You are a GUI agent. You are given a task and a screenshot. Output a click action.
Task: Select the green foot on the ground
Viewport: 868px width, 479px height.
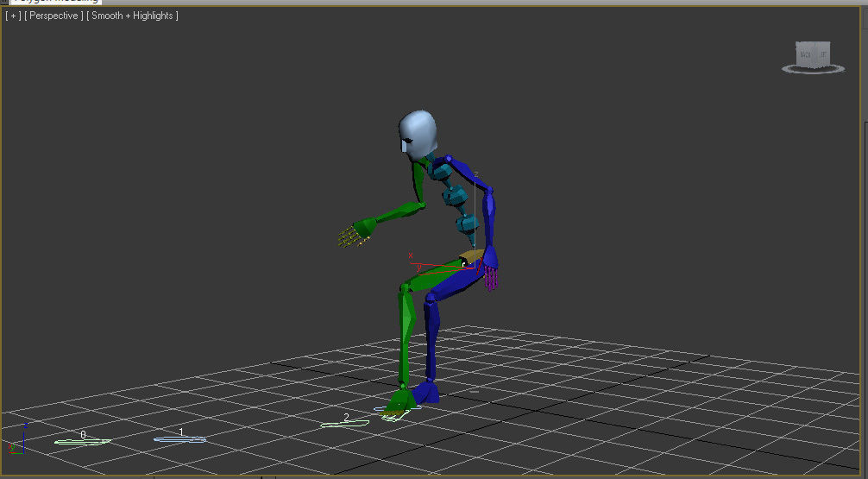[x=399, y=401]
